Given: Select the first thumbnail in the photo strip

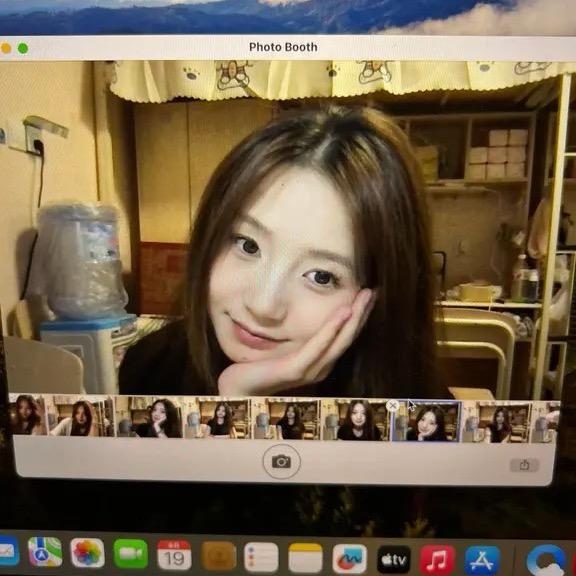Looking at the screenshot, I should click(28, 414).
